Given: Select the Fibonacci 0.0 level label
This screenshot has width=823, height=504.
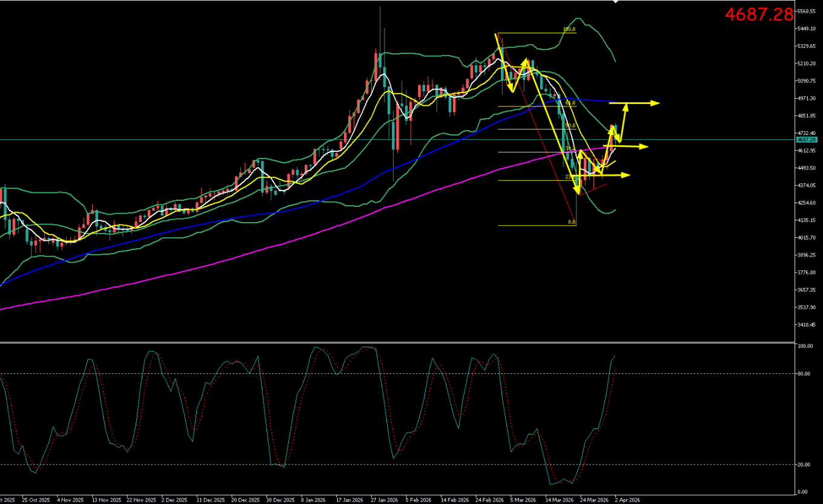Looking at the screenshot, I should tap(571, 222).
